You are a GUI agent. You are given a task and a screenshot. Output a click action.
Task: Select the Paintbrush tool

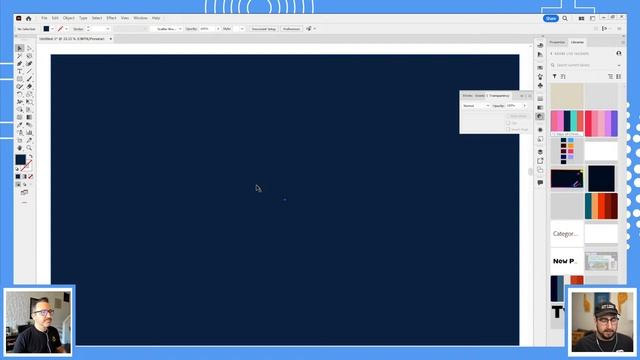(29, 79)
